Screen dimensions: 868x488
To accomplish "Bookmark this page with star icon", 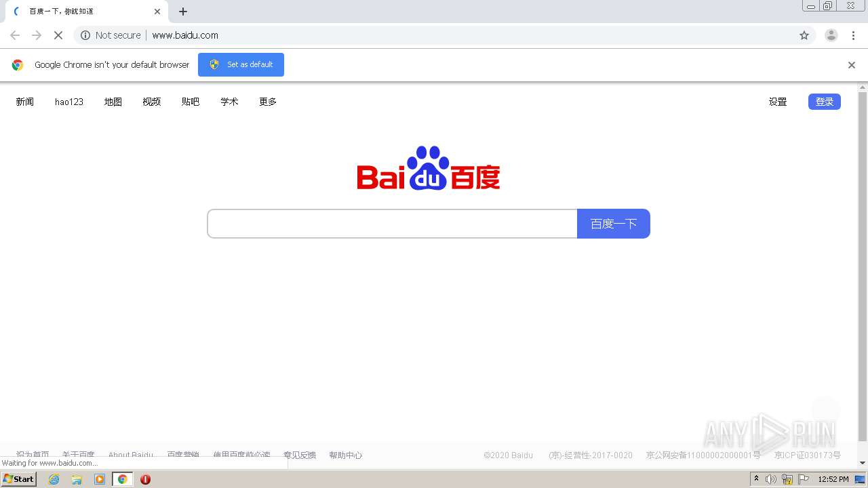I will click(x=804, y=35).
